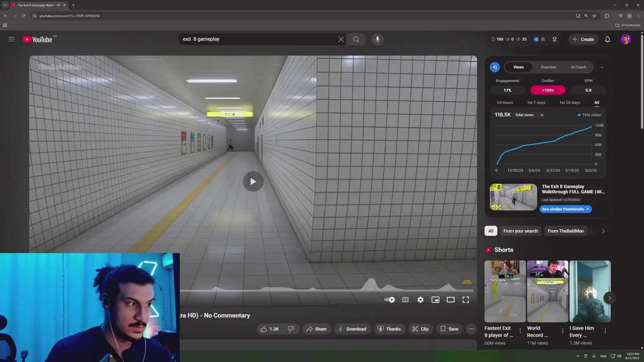644x362 pixels.
Task: Click the Clip button
Action: tap(420, 329)
